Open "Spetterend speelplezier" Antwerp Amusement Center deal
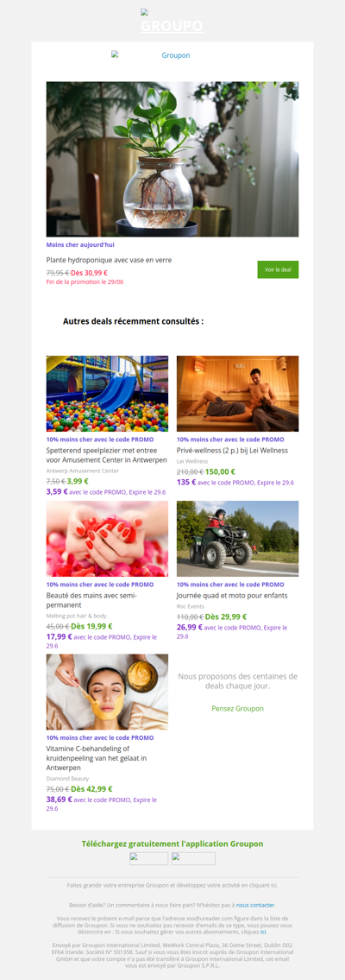Image resolution: width=345 pixels, height=980 pixels. pyautogui.click(x=107, y=455)
